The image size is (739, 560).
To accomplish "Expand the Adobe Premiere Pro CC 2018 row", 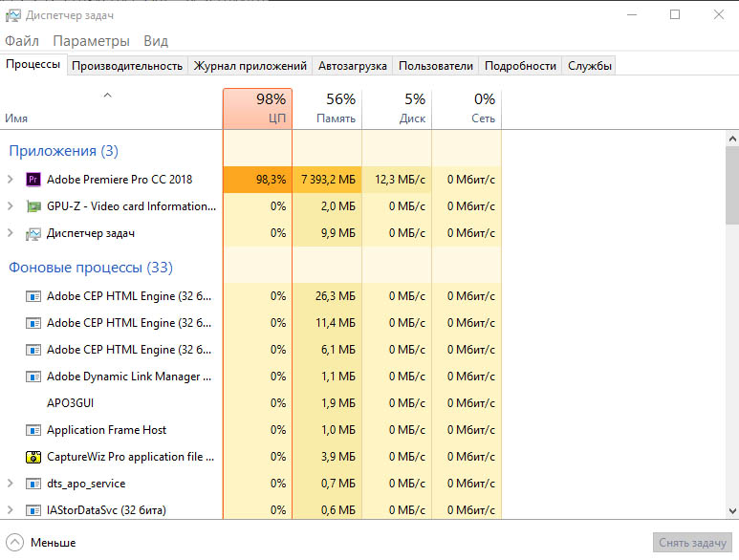I will coord(10,180).
